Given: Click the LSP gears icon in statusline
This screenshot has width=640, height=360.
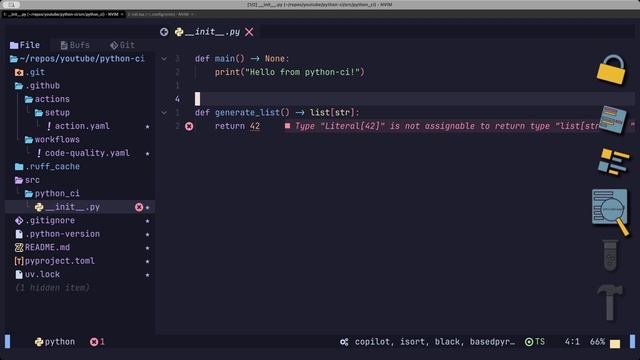Looking at the screenshot, I should click(344, 342).
